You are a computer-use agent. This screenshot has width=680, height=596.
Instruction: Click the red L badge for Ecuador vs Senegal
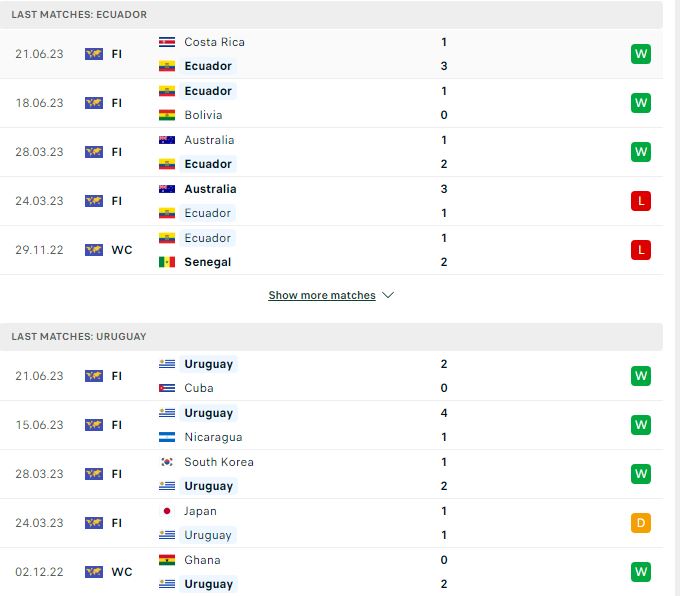[641, 250]
